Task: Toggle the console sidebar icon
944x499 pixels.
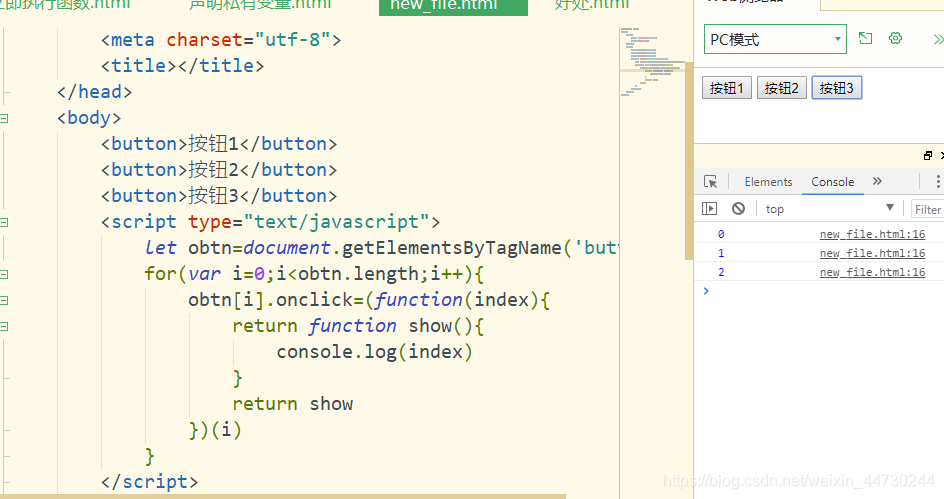Action: coord(710,209)
